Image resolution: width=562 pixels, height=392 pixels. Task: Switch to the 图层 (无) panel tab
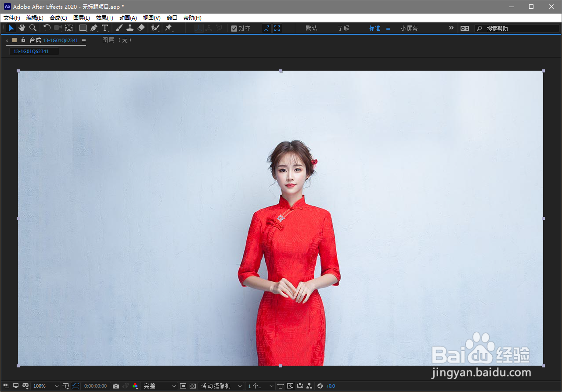click(117, 40)
